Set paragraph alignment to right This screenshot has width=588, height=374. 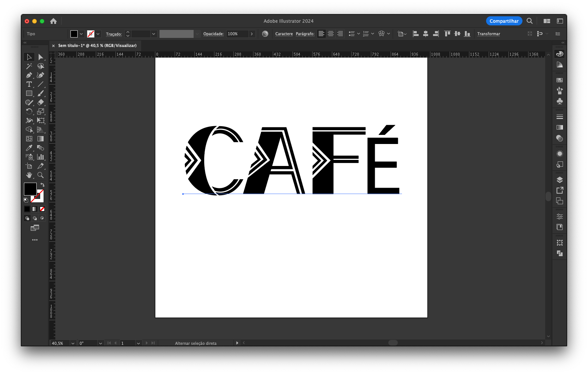point(340,34)
